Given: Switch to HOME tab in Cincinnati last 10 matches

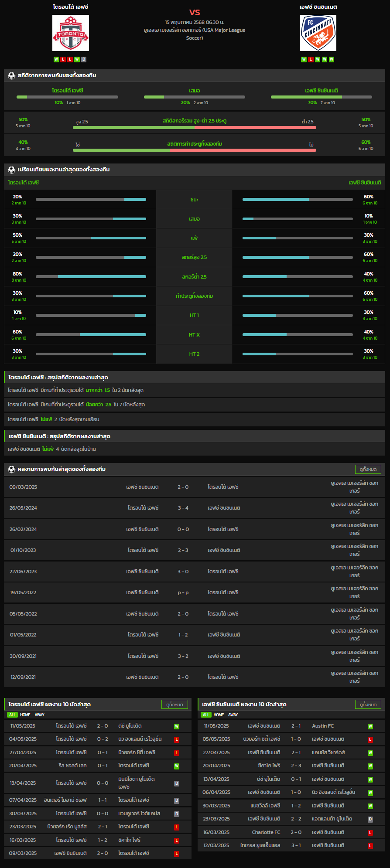Looking at the screenshot, I should coord(219,715).
